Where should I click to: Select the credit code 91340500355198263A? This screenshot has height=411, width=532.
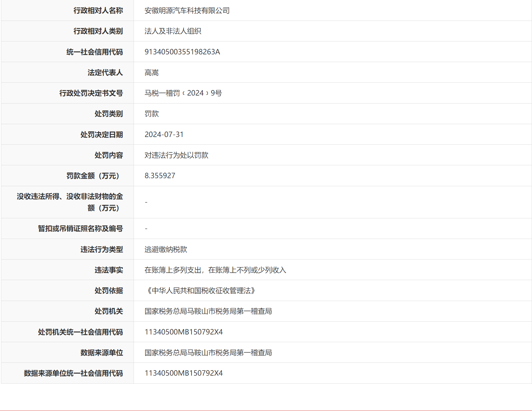coord(182,52)
